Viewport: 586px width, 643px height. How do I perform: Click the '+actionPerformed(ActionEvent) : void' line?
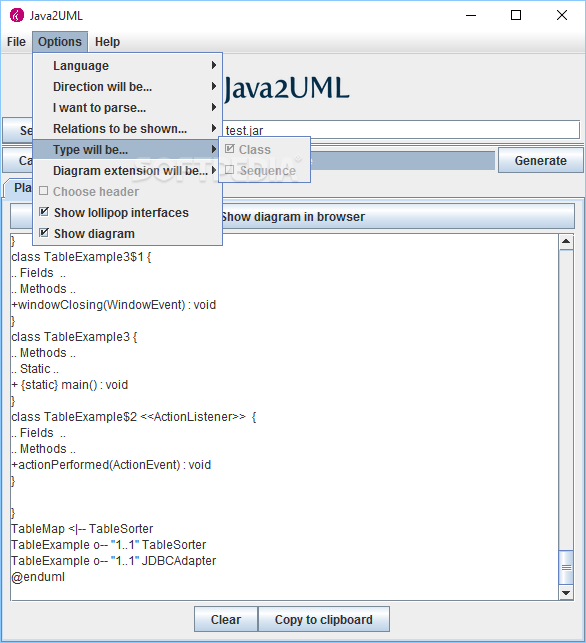tap(111, 465)
